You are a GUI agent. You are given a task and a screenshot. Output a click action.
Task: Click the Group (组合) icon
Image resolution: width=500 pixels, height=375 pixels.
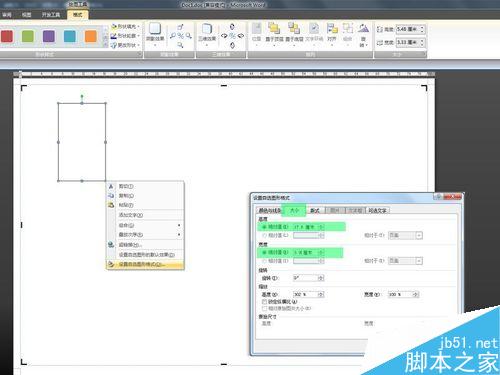(348, 33)
